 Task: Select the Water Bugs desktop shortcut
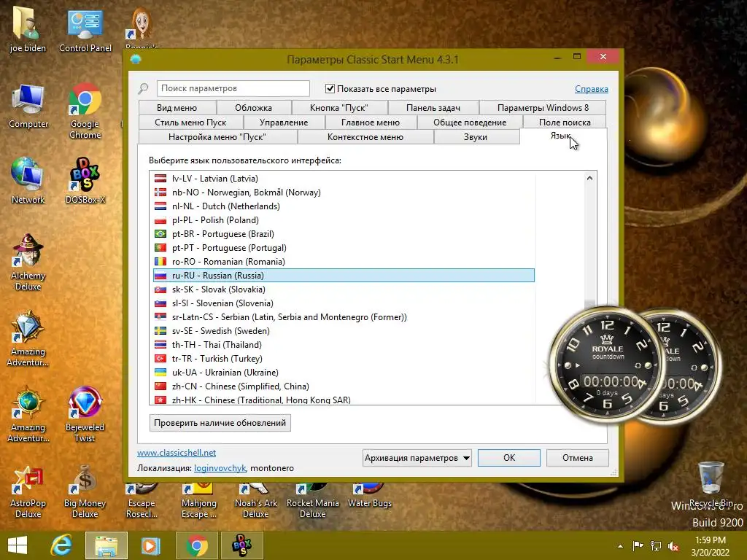coord(369,496)
